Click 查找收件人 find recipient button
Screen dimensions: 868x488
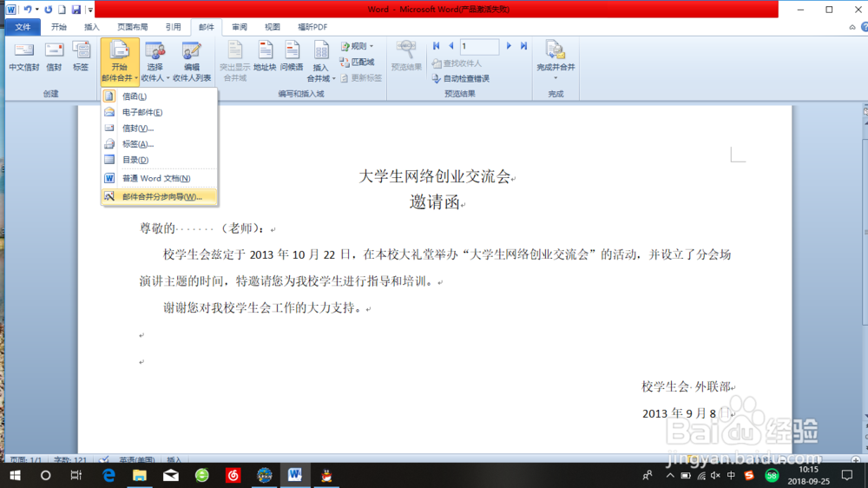pyautogui.click(x=457, y=63)
